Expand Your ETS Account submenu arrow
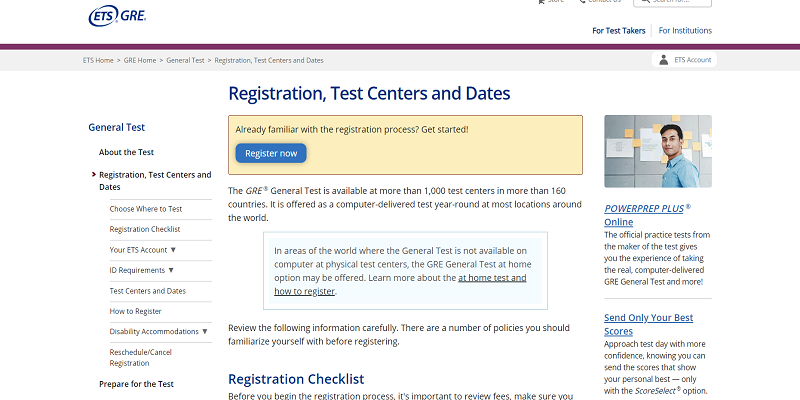The width and height of the screenshot is (800, 400). point(173,249)
